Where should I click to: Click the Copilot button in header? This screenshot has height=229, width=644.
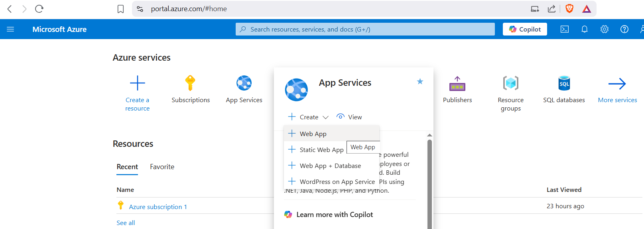click(525, 29)
